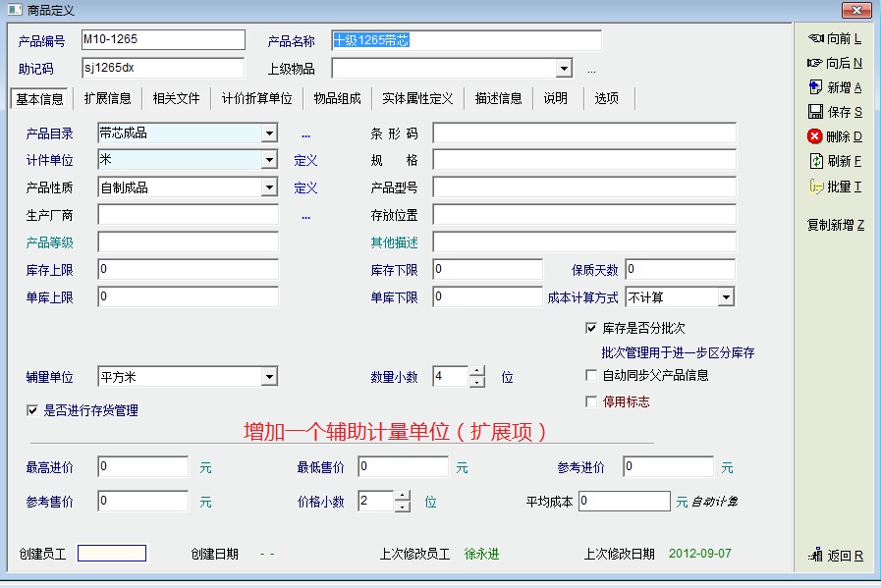Toggle the 库存是否分批次 checkbox

coord(591,328)
